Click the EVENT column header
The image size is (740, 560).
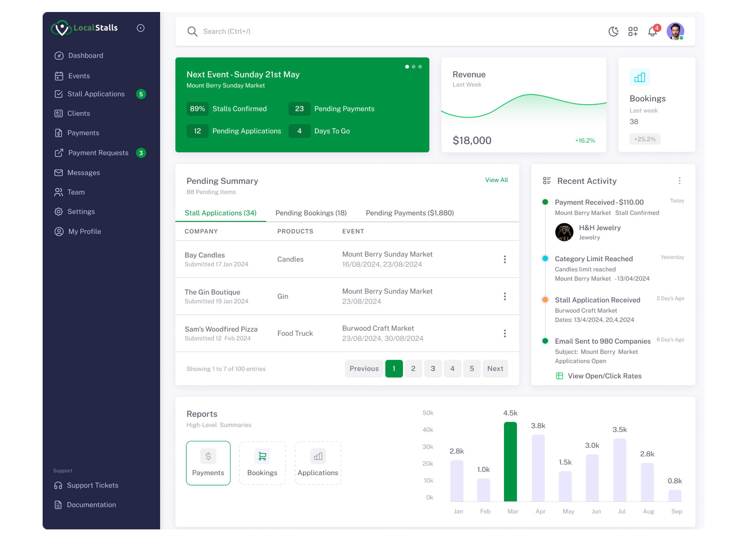pos(353,231)
